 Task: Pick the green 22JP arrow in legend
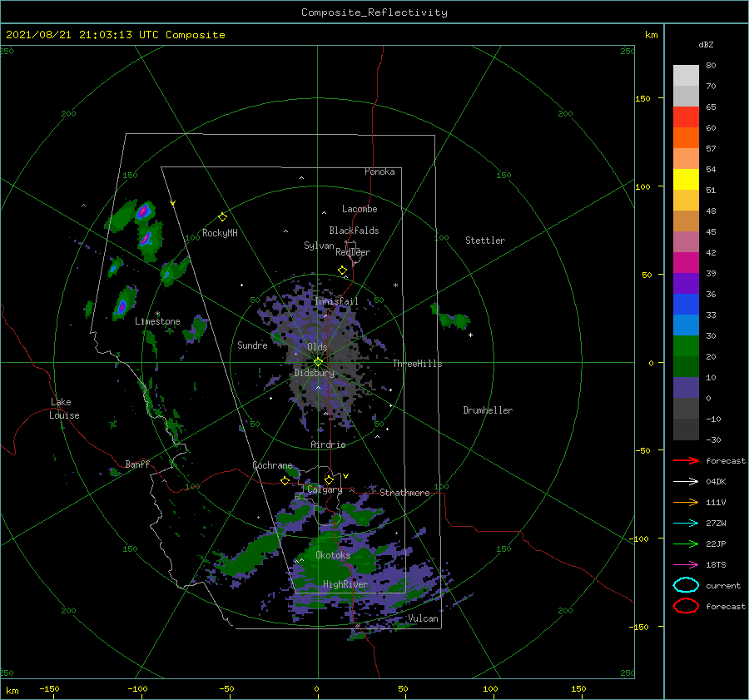click(x=686, y=544)
